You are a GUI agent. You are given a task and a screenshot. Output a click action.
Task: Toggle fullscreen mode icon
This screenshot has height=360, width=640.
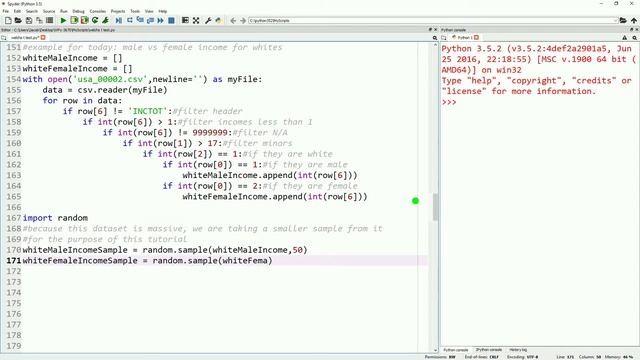click(x=196, y=20)
